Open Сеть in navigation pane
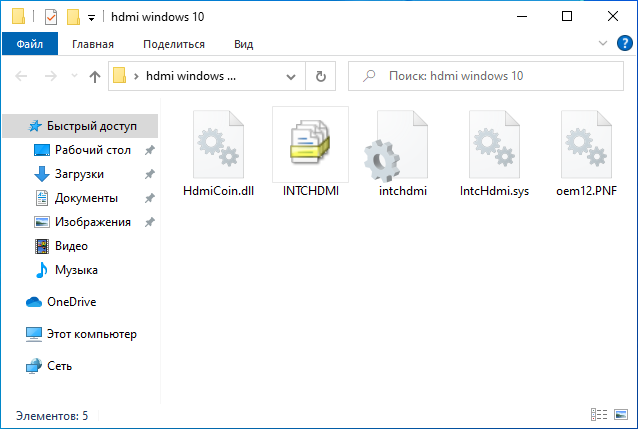Image resolution: width=638 pixels, height=429 pixels. tap(49, 366)
